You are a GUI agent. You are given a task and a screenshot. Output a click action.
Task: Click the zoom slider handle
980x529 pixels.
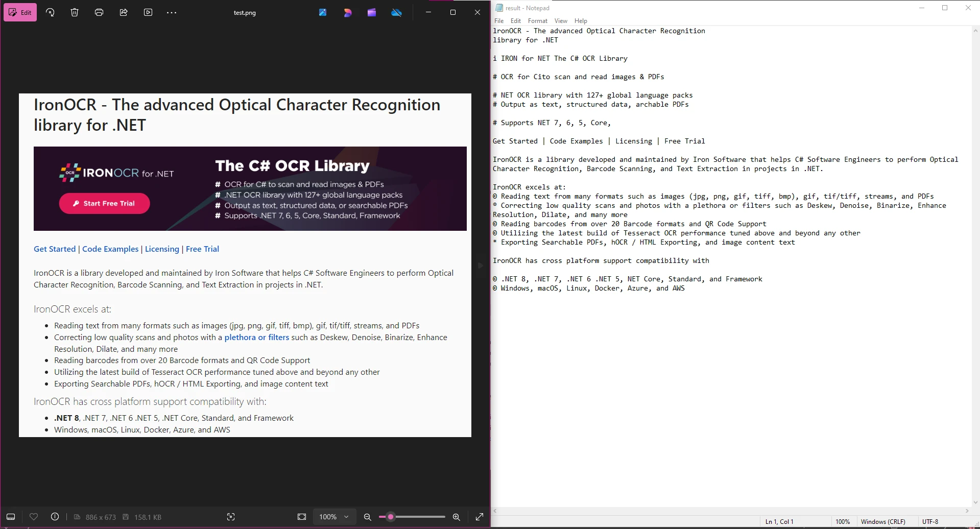pos(391,517)
